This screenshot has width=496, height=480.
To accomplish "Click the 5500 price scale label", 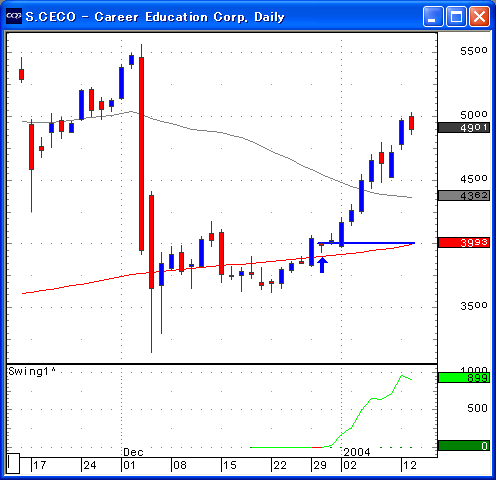I will pyautogui.click(x=474, y=51).
